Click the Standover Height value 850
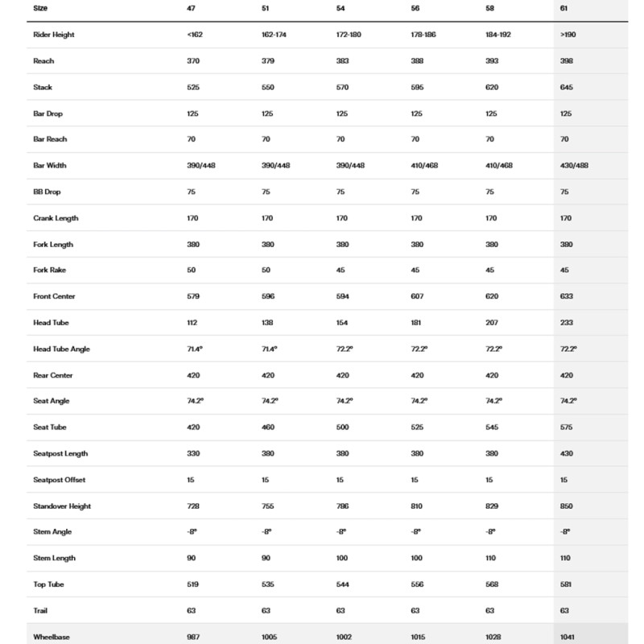The width and height of the screenshot is (644, 644). click(565, 506)
